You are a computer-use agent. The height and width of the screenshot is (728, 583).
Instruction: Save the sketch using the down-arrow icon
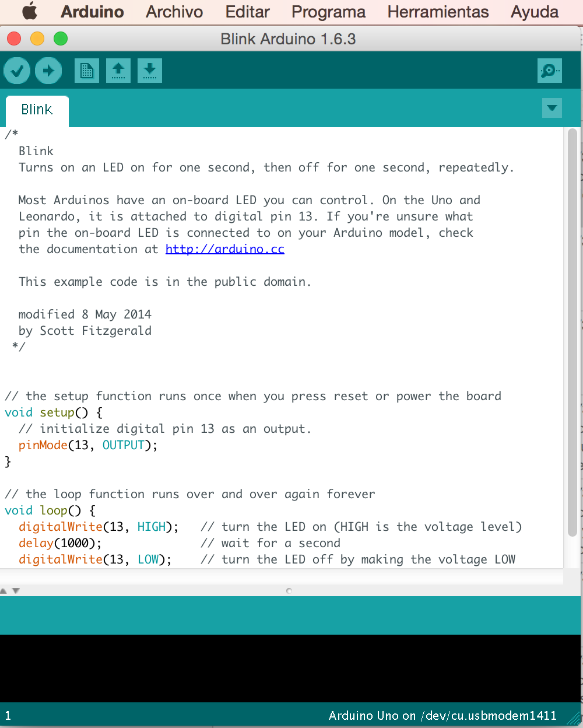(x=150, y=71)
